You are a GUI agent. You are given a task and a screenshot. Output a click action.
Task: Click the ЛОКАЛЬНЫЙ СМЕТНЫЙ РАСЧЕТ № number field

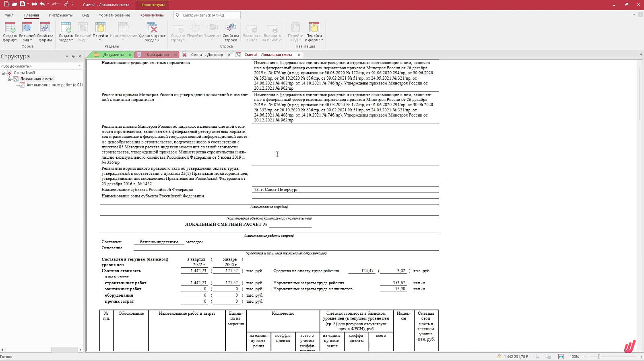point(290,224)
